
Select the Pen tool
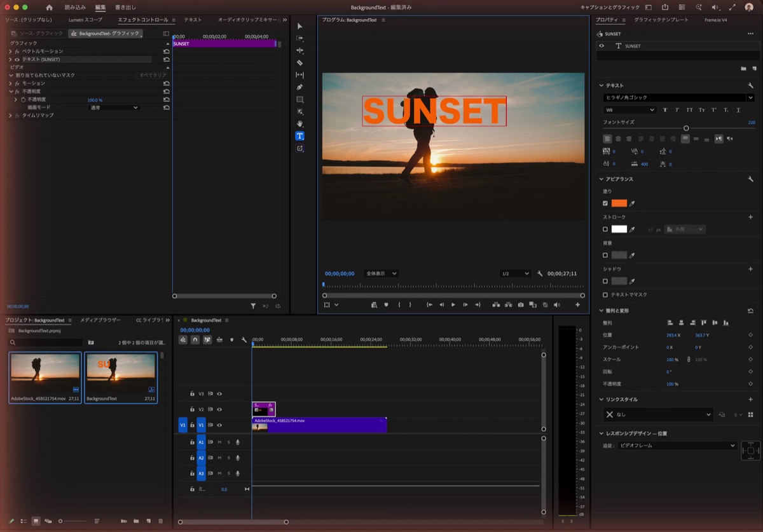click(x=299, y=87)
